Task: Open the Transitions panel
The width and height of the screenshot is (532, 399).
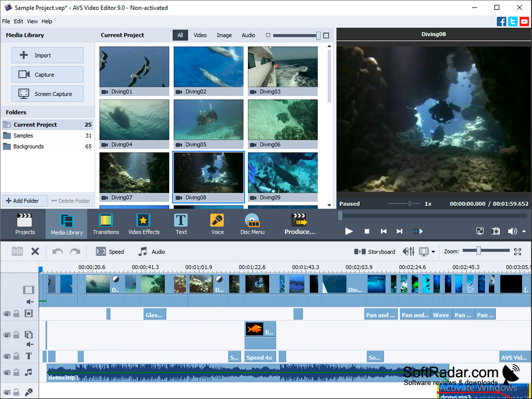Action: pyautogui.click(x=106, y=224)
